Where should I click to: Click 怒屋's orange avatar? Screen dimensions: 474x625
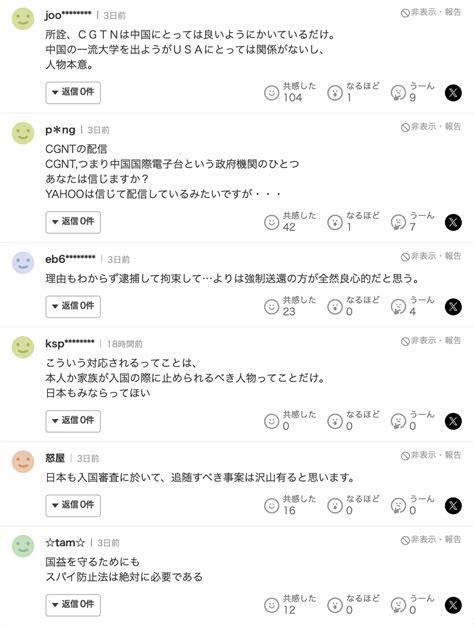point(23,462)
